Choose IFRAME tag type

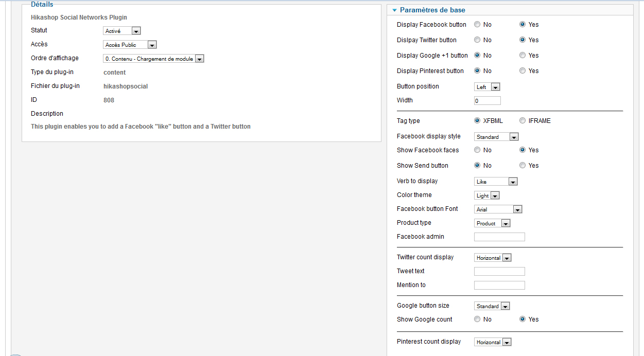point(523,120)
